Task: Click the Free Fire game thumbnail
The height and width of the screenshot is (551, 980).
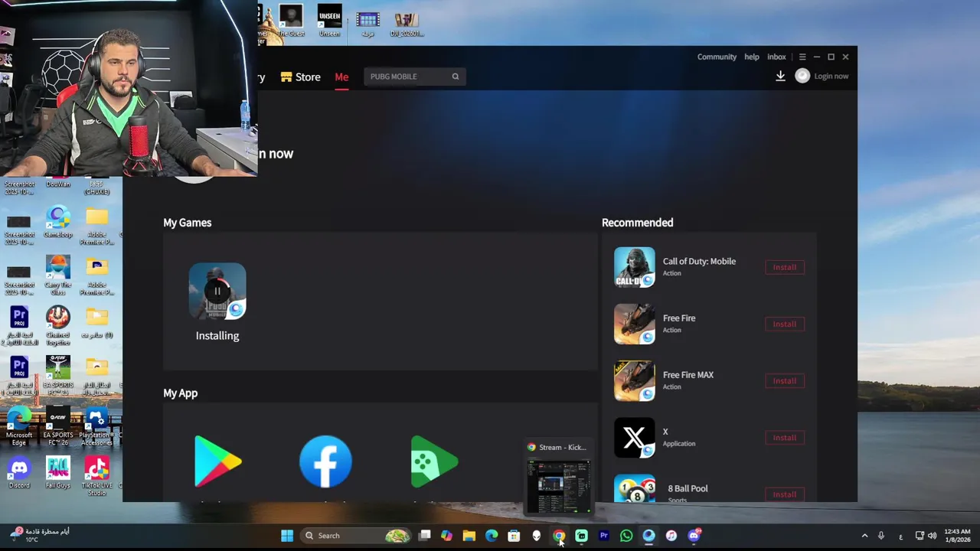Action: [634, 324]
